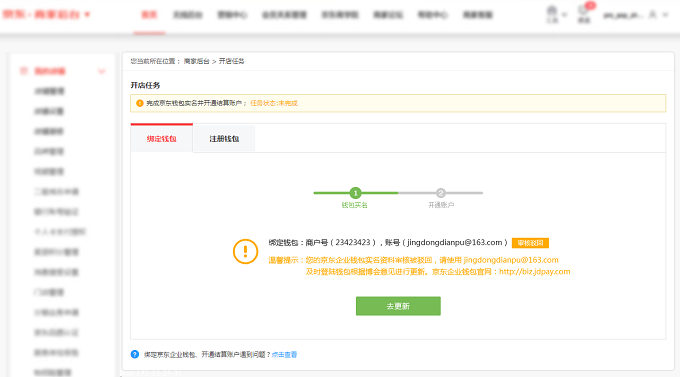Click the user avatar icon at top right
The image size is (680, 377).
pos(652,15)
